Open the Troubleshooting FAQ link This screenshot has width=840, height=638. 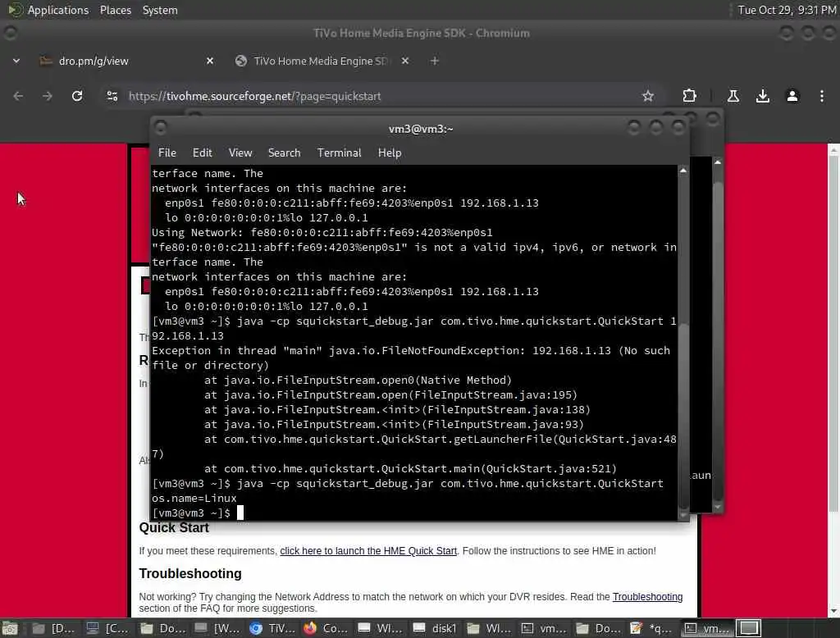(647, 597)
